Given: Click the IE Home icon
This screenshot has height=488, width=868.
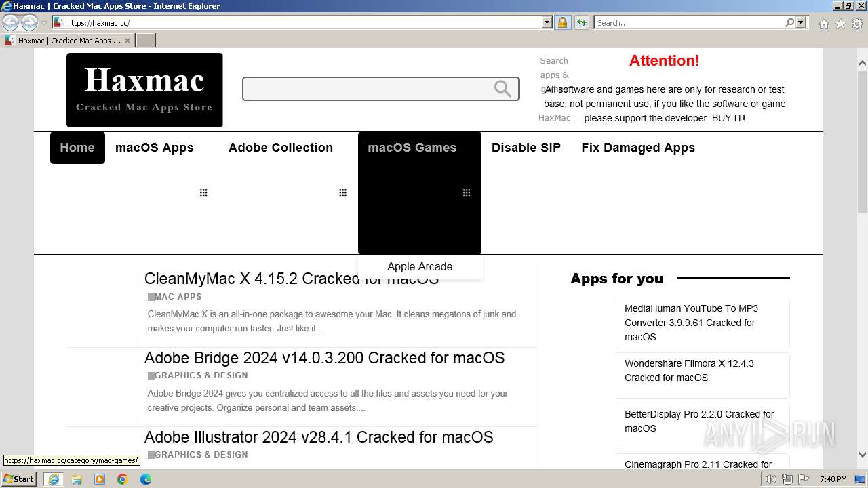Looking at the screenshot, I should [823, 24].
